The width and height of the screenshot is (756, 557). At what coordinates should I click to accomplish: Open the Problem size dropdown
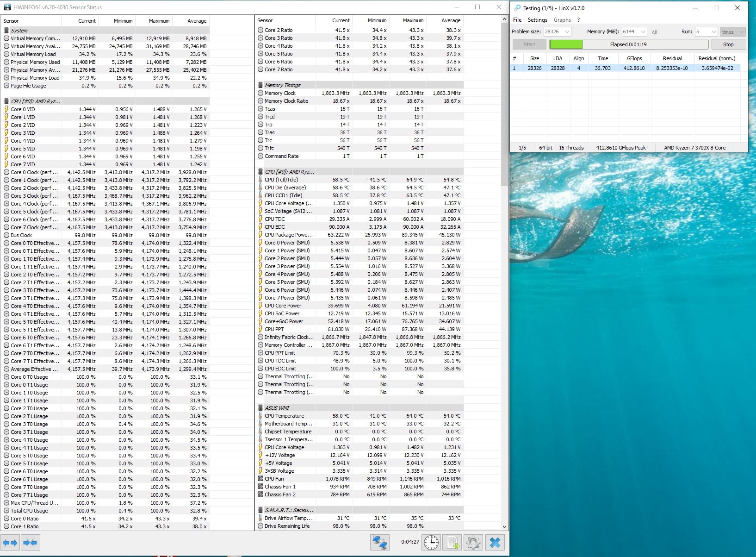pos(567,31)
